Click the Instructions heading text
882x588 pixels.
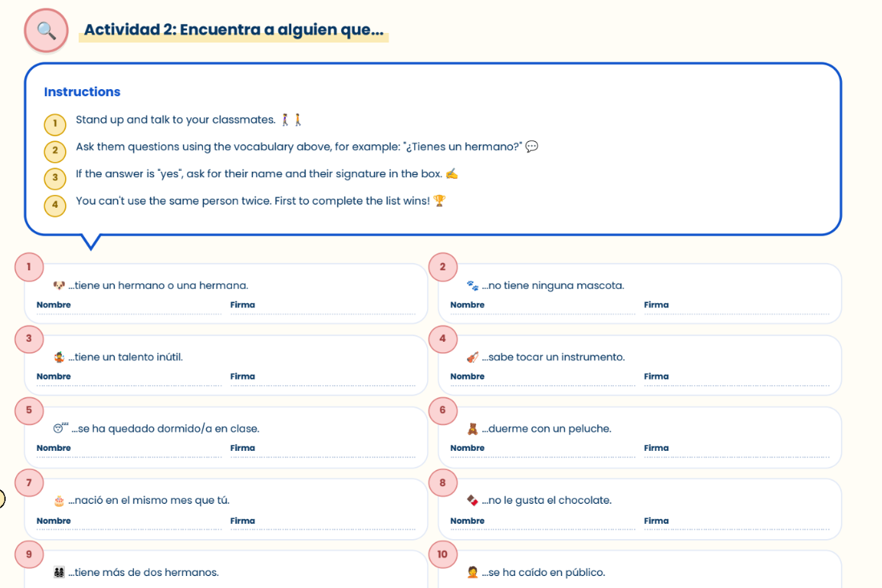[82, 91]
